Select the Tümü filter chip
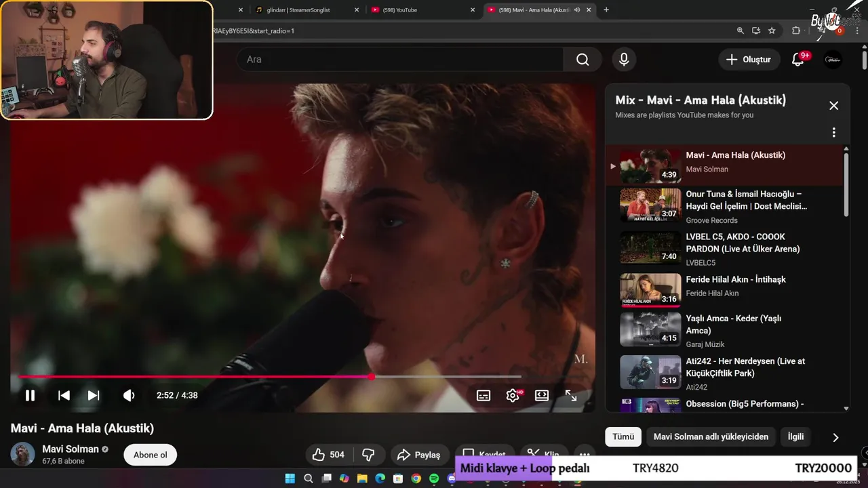The height and width of the screenshot is (488, 868). pos(623,437)
